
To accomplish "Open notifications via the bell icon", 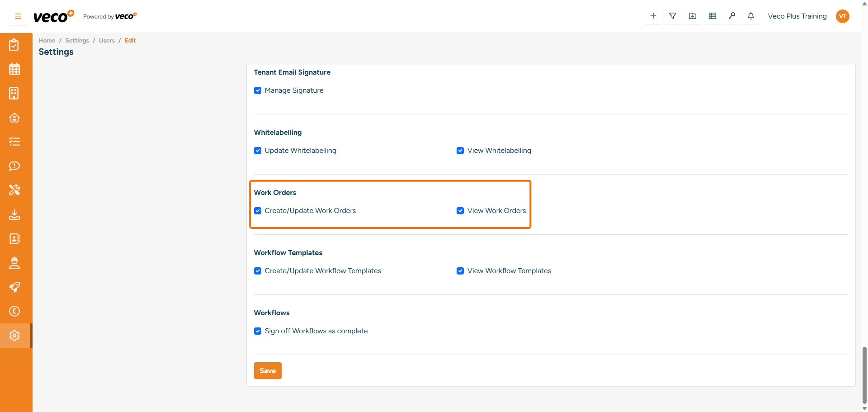I will coord(751,16).
